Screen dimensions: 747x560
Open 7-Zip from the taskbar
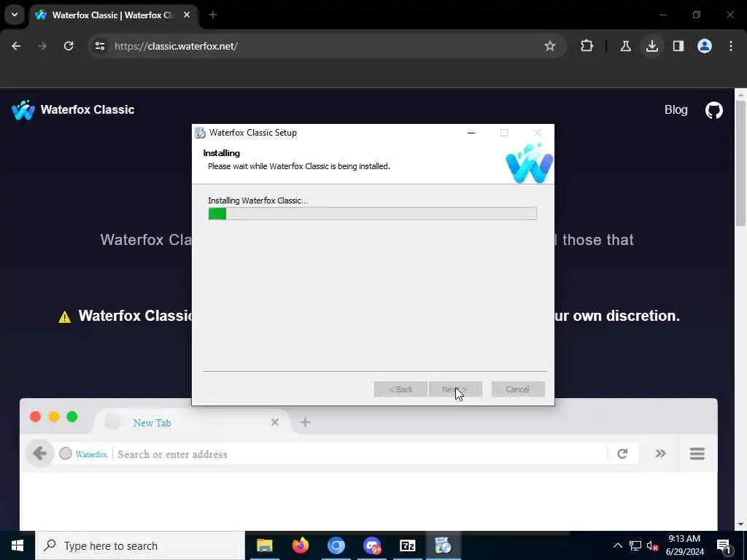[x=408, y=545]
